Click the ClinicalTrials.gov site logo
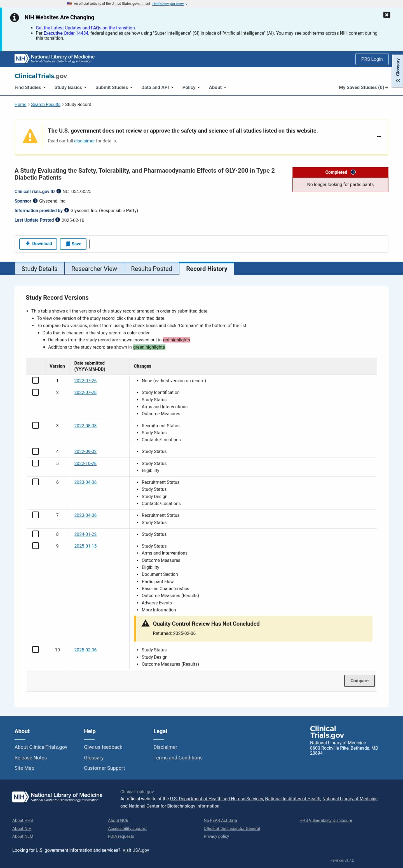 pyautogui.click(x=41, y=76)
